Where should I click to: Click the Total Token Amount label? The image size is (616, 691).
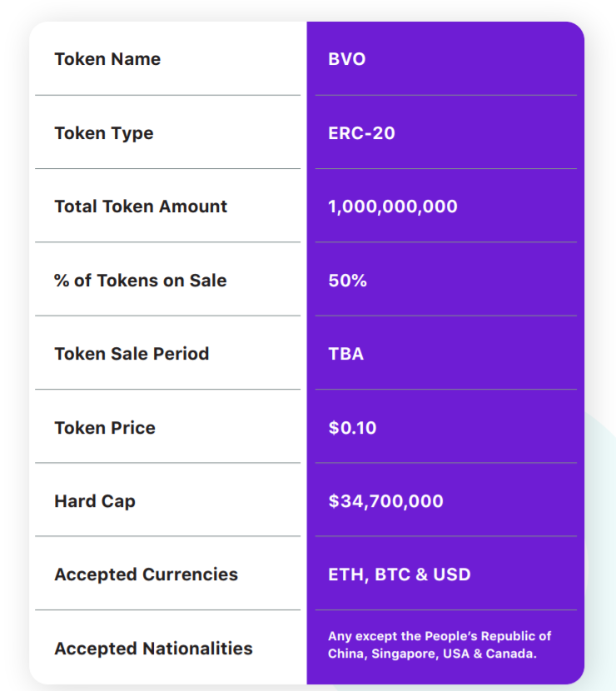[x=141, y=206]
